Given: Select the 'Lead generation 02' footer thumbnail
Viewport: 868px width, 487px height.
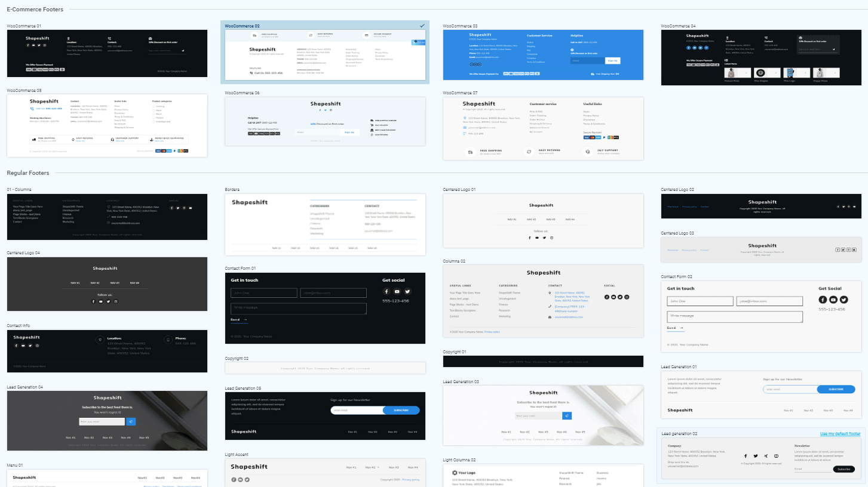Looking at the screenshot, I should pyautogui.click(x=761, y=458).
